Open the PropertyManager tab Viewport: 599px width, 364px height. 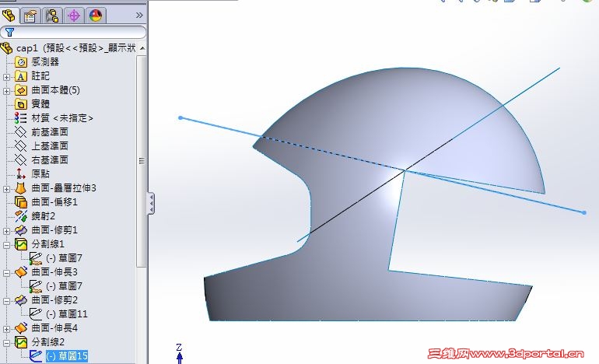(30, 16)
